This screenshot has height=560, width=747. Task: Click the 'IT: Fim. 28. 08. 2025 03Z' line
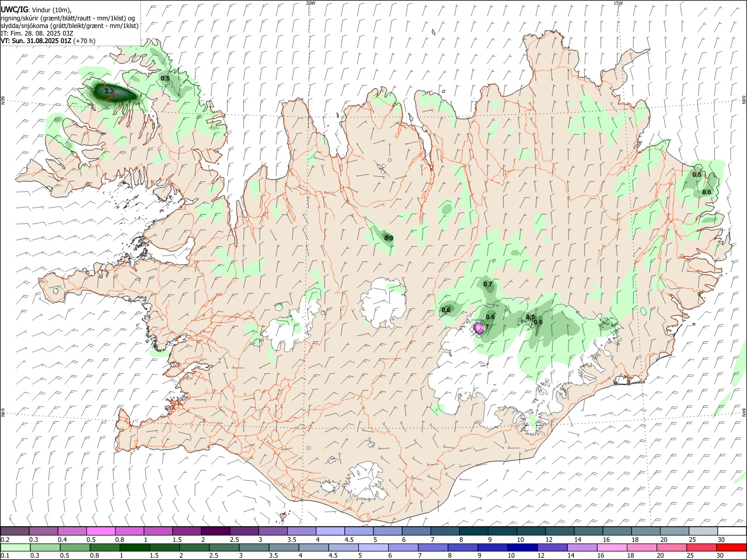coord(37,33)
